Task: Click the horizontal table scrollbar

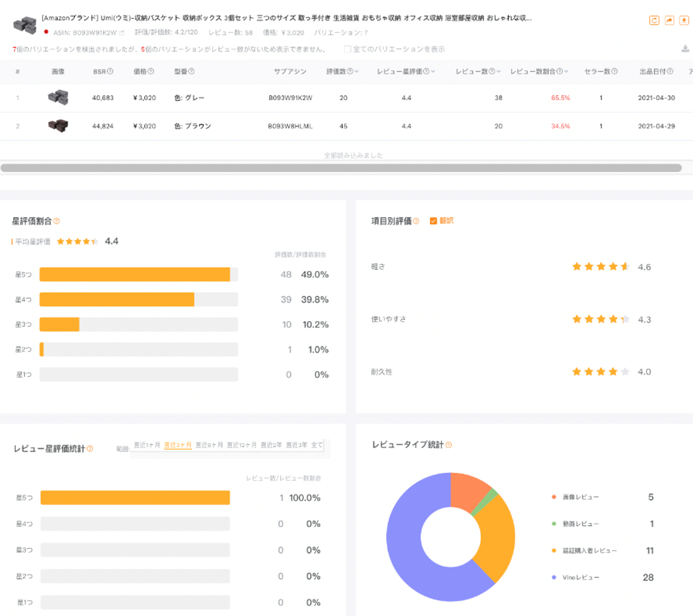Action: [x=341, y=168]
